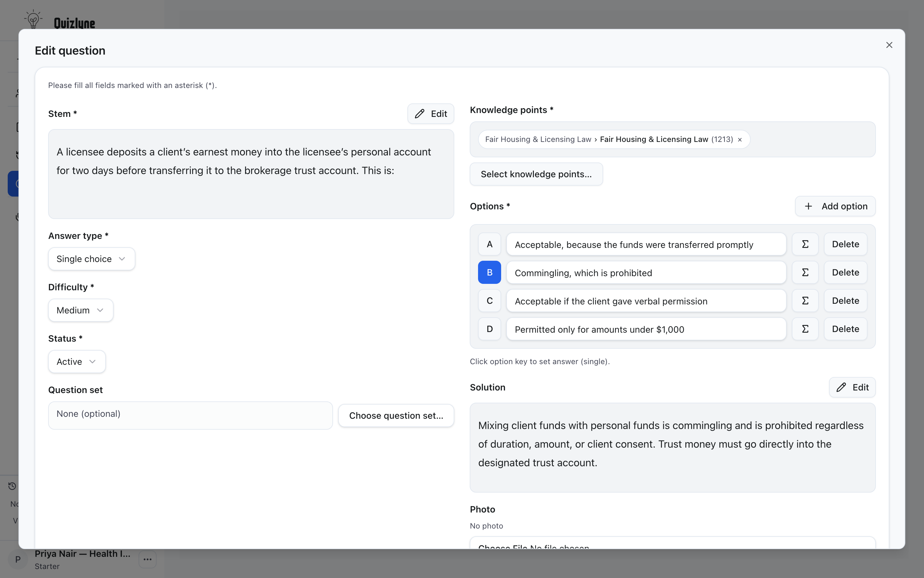Edit option B text field
The width and height of the screenshot is (924, 578).
tap(646, 273)
